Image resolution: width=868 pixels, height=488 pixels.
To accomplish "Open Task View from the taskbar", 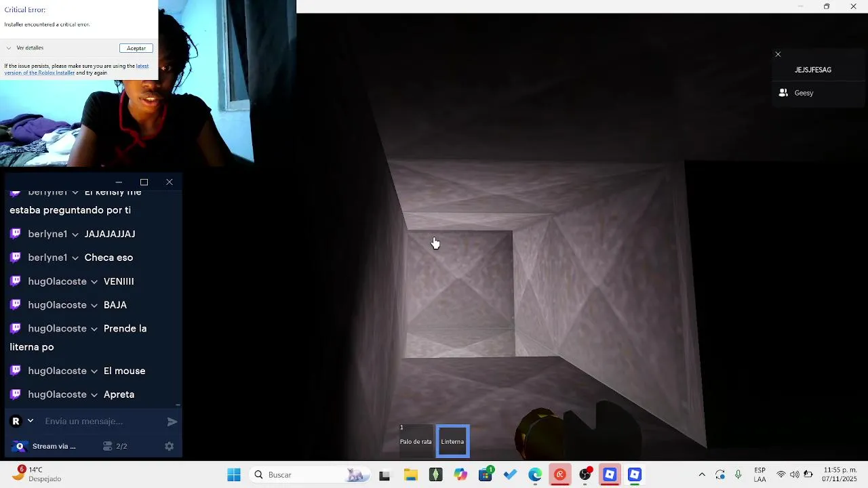I will (x=384, y=475).
